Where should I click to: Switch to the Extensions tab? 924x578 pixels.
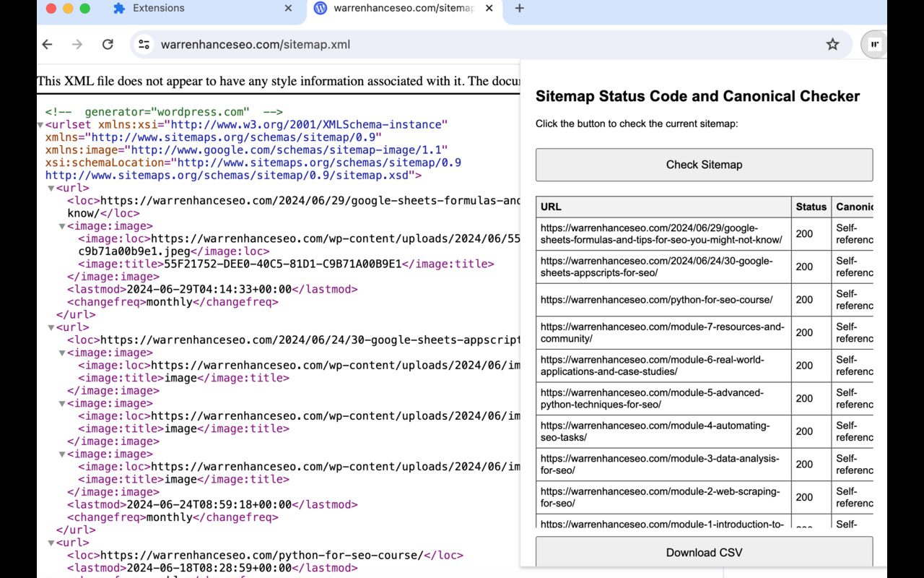(203, 8)
